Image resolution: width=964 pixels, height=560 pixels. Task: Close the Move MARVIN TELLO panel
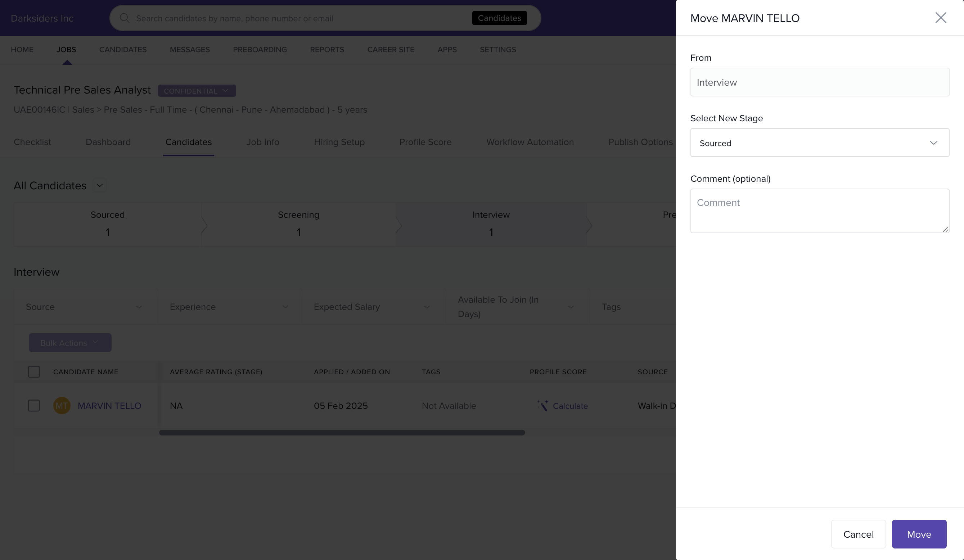tap(940, 18)
